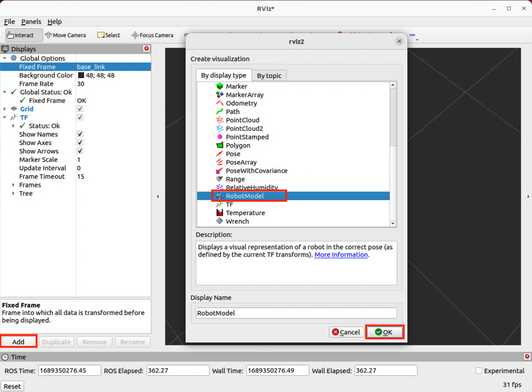Select the Marker display type icon
532x392 pixels.
coord(220,86)
